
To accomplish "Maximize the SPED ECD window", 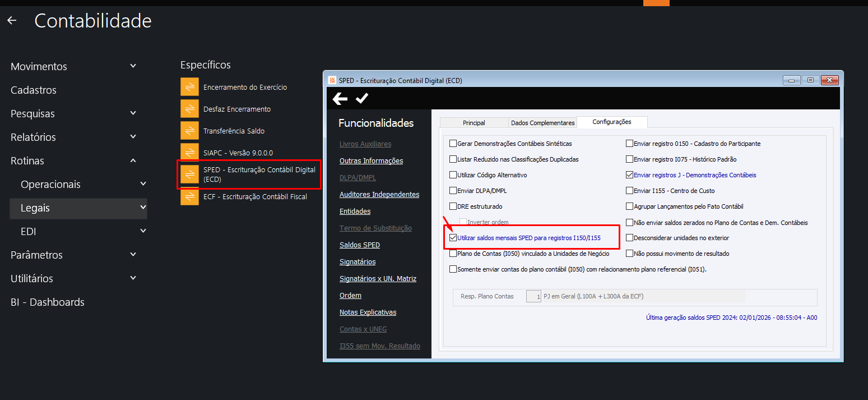I will (x=810, y=80).
